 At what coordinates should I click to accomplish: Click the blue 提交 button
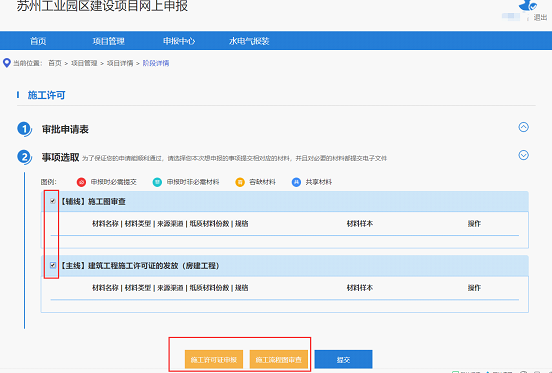343,359
